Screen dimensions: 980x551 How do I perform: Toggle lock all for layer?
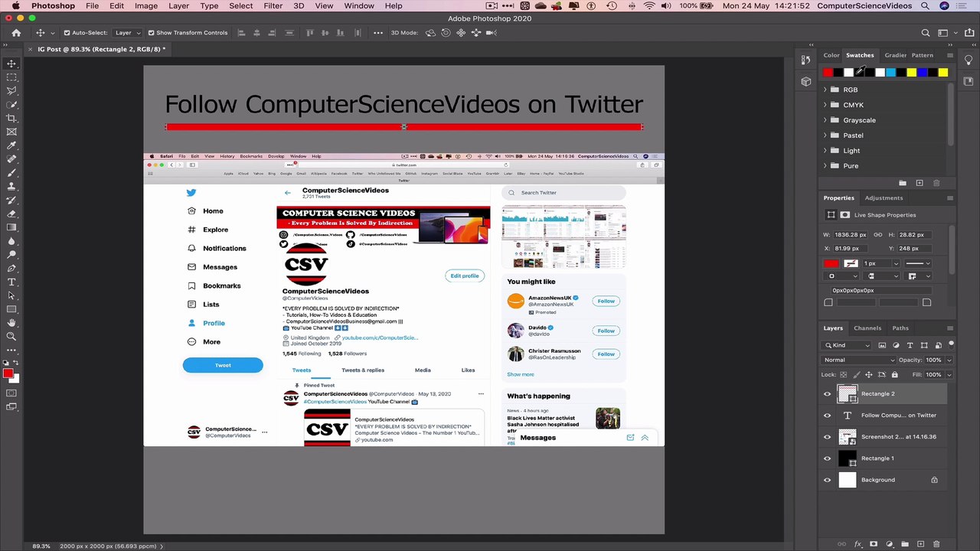(894, 375)
